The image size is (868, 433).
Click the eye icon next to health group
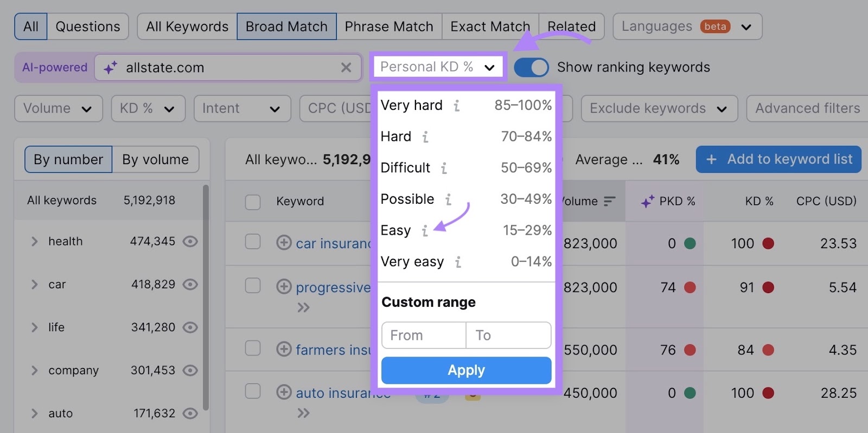click(x=190, y=242)
